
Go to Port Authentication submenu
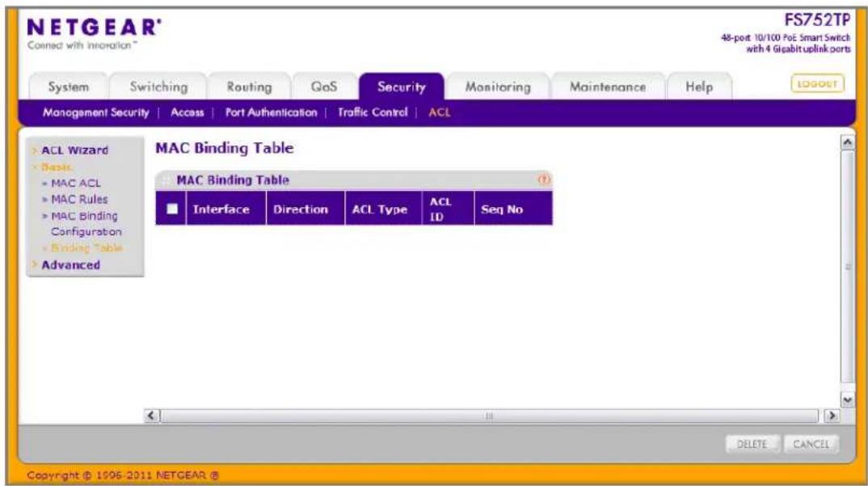click(272, 112)
